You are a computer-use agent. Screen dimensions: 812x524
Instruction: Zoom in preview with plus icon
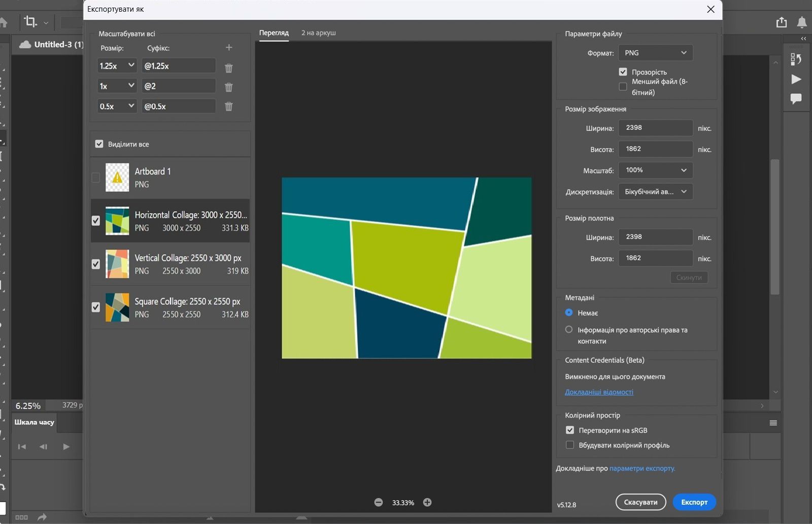427,502
